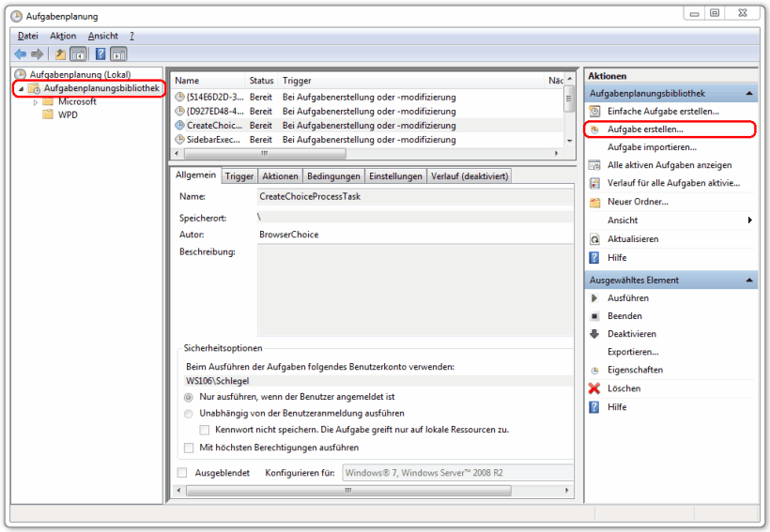Image resolution: width=770 pixels, height=532 pixels.
Task: Click the Beenden stop icon
Action: (x=594, y=316)
